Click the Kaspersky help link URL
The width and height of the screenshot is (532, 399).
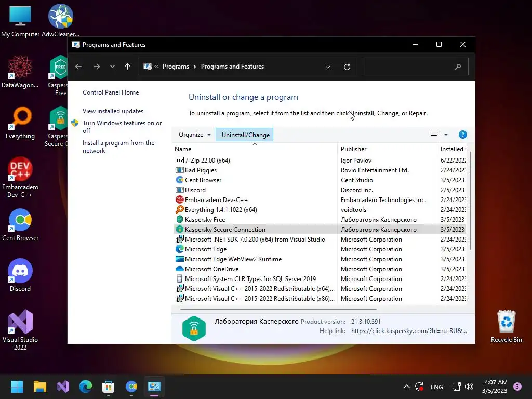pos(409,331)
